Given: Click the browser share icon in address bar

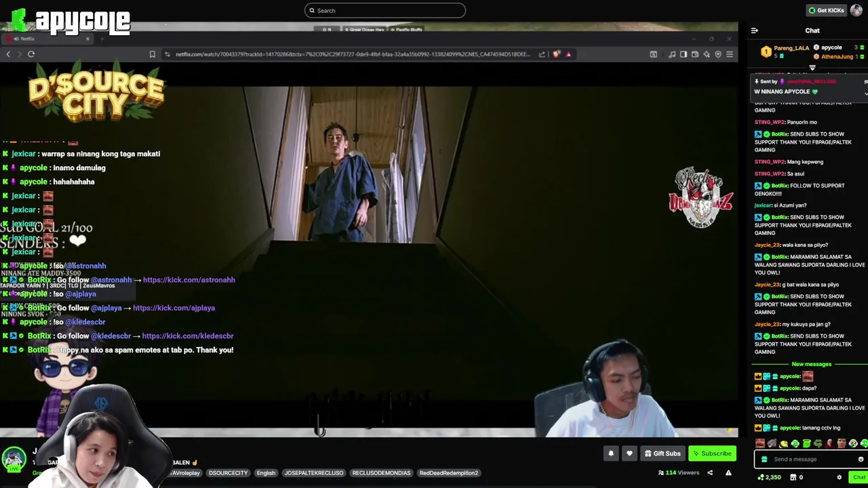Looking at the screenshot, I should (542, 54).
